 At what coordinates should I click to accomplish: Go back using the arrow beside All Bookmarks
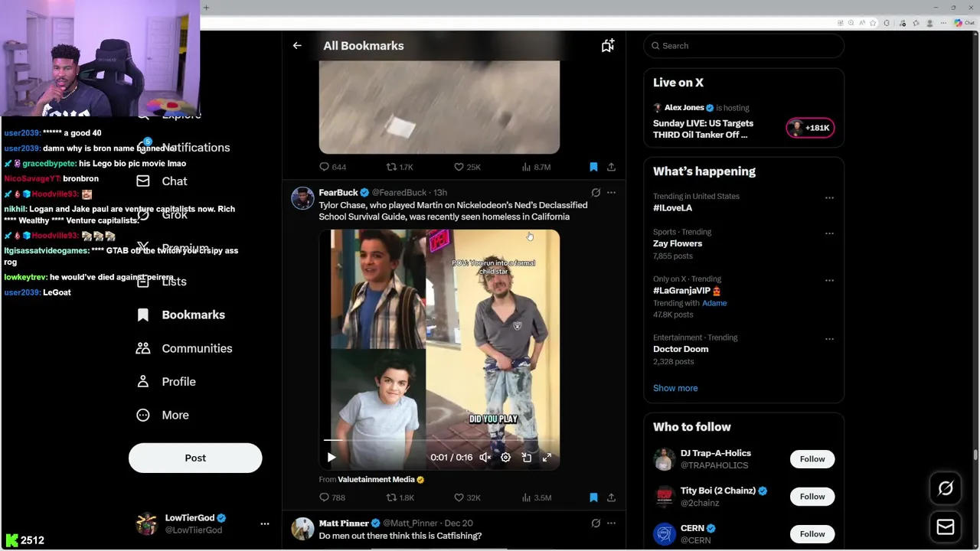click(297, 46)
